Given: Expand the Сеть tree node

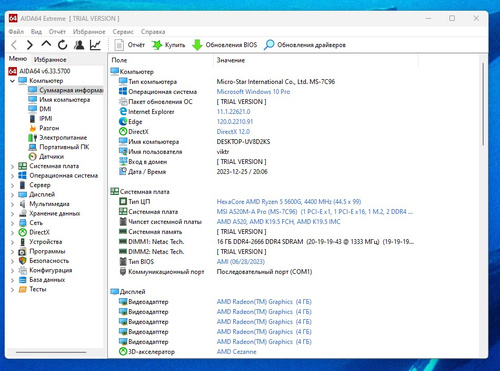Looking at the screenshot, I should [12, 223].
